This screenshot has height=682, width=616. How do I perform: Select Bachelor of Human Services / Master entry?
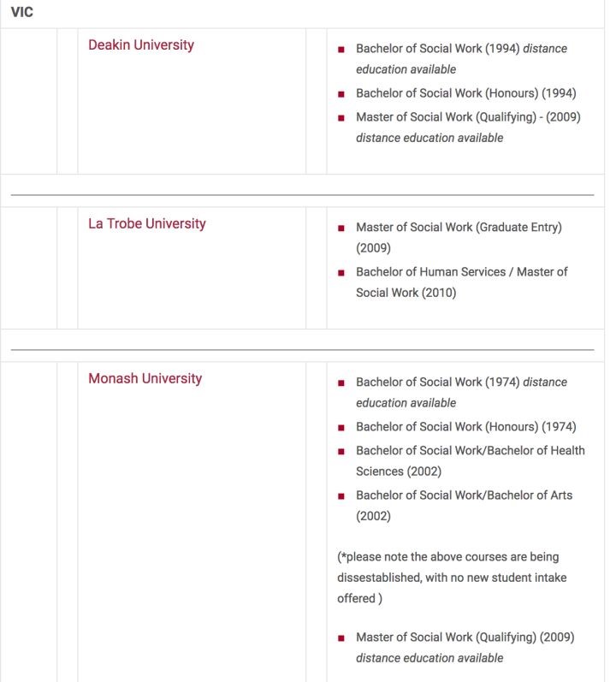pyautogui.click(x=461, y=272)
